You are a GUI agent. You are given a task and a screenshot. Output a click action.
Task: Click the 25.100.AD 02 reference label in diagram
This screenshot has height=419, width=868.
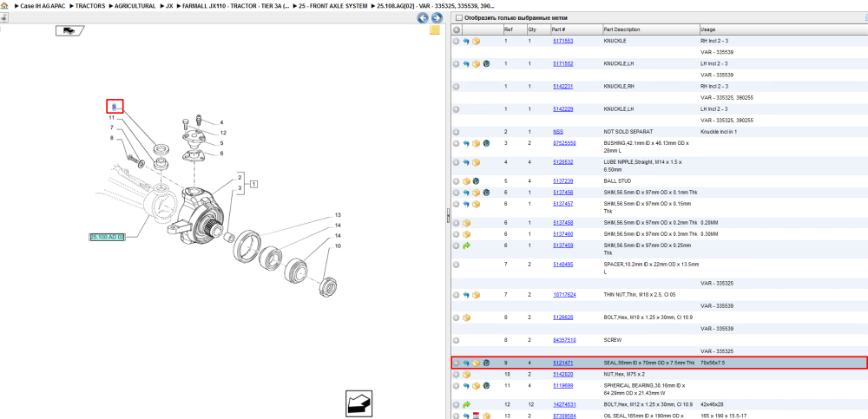(x=108, y=237)
